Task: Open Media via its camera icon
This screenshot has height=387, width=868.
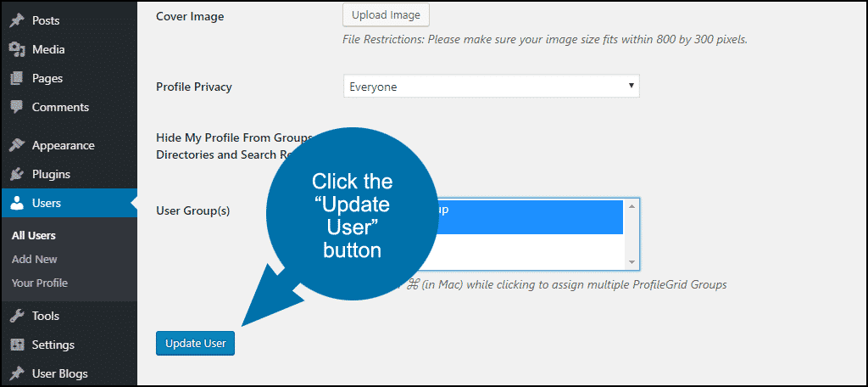Action: tap(18, 49)
